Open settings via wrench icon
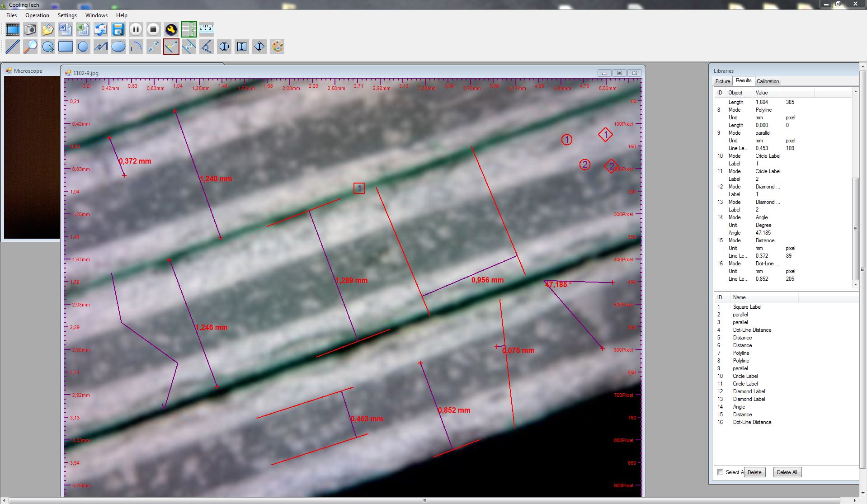Image resolution: width=867 pixels, height=504 pixels. (171, 30)
